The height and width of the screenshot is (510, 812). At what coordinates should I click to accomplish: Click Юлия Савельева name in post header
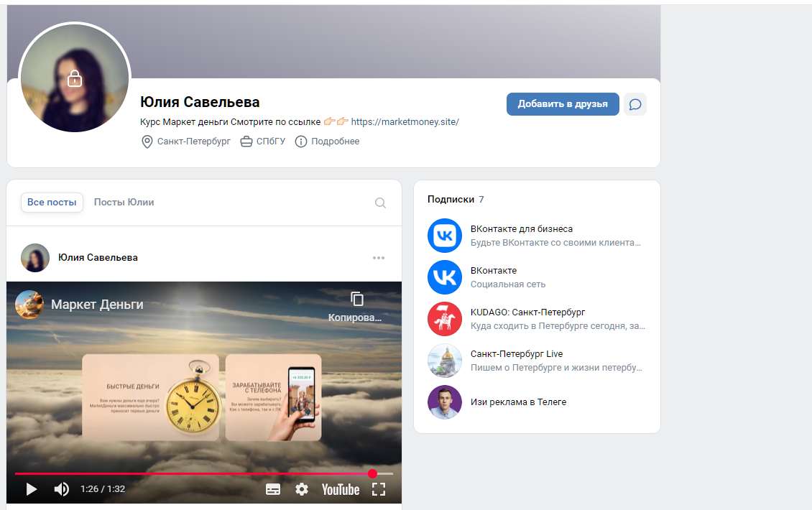(98, 257)
